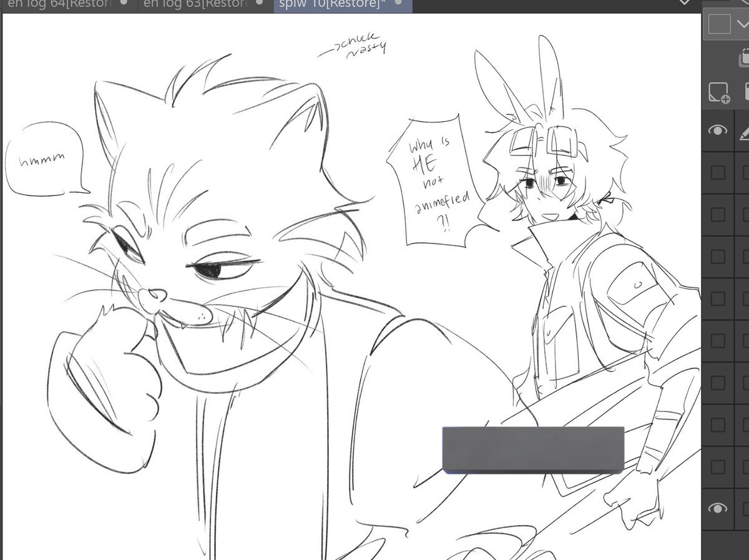Viewport: 749px width, 560px height.
Task: Click the layer palette color square swatch
Action: click(x=719, y=24)
